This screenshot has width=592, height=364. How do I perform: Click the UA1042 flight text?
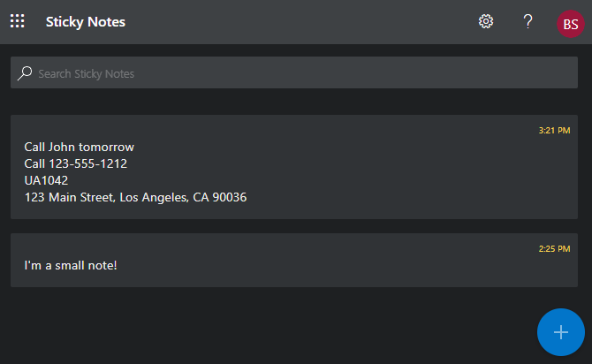point(46,180)
